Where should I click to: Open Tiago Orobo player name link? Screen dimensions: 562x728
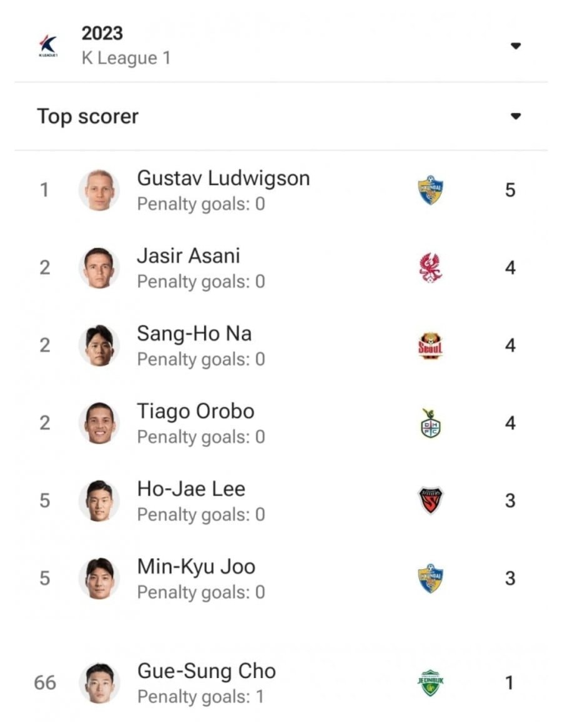(x=195, y=411)
